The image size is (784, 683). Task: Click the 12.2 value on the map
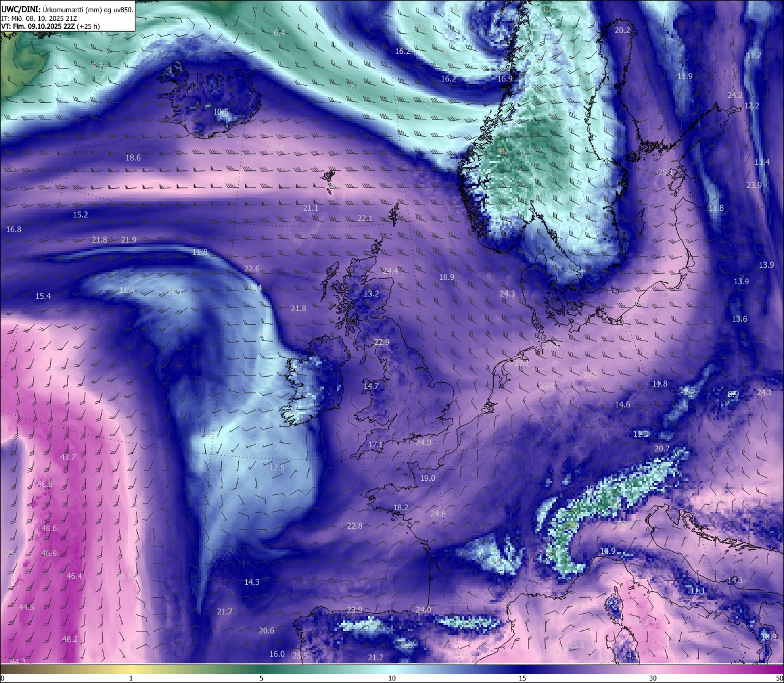click(752, 105)
